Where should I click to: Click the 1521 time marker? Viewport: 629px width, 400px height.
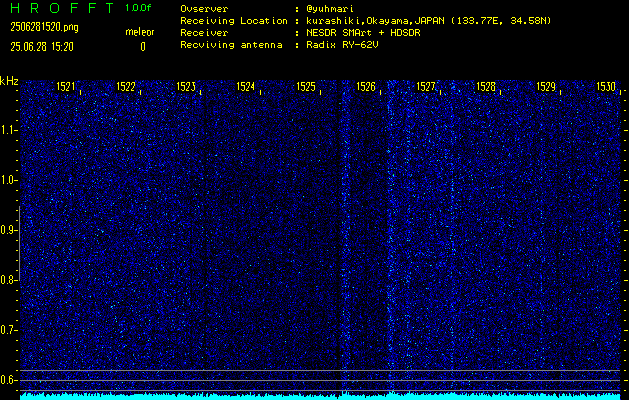tap(65, 86)
